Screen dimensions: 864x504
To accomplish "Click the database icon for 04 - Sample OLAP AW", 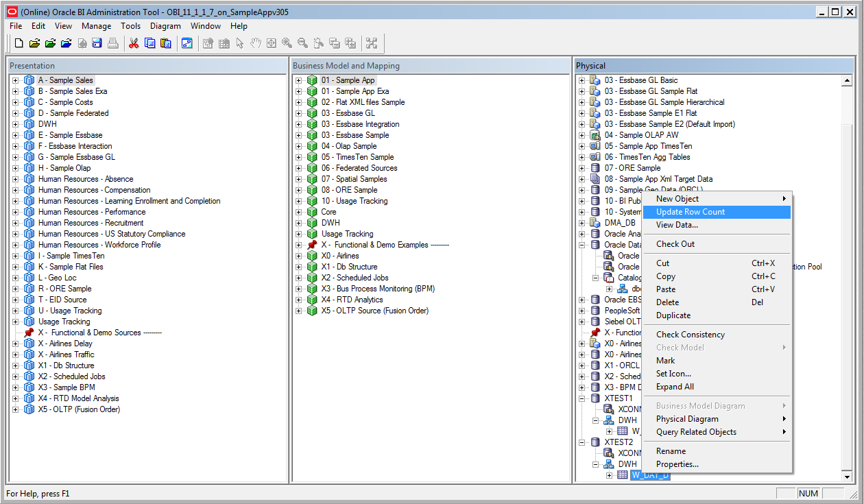I will coord(595,135).
